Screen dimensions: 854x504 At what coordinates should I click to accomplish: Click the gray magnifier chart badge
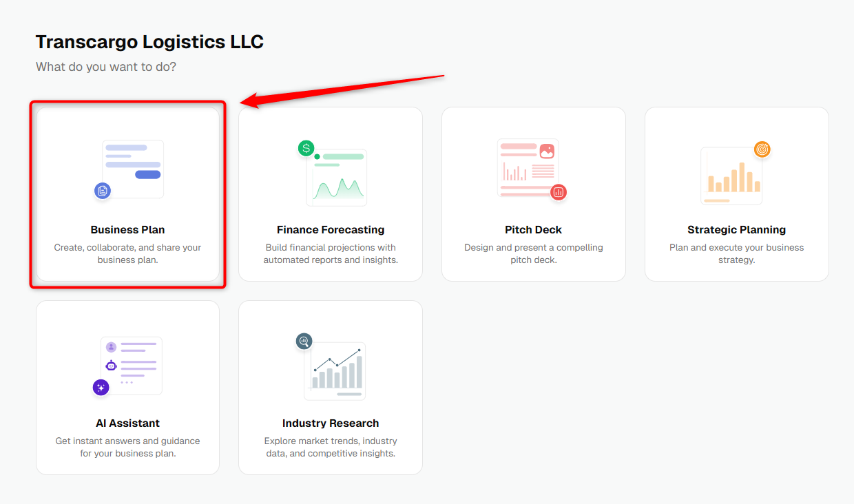pyautogui.click(x=304, y=340)
